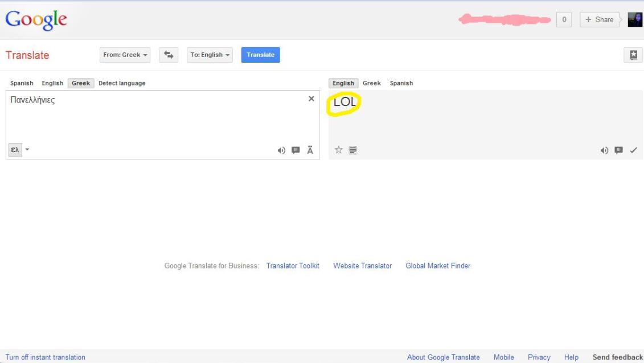This screenshot has height=363, width=644.
Task: Toggle the Ä phonetic reading icon
Action: click(x=310, y=150)
